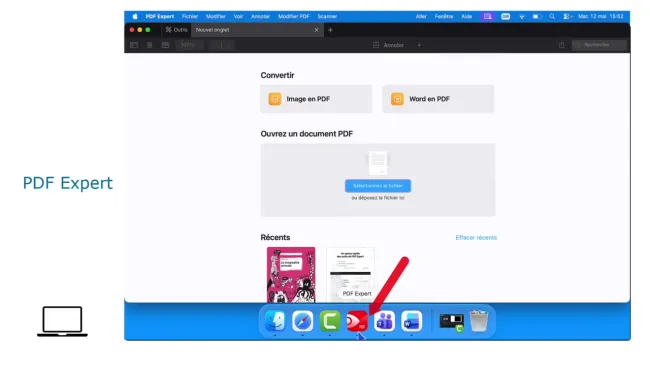Open Microsoft Teams from the Dock

coord(384,321)
